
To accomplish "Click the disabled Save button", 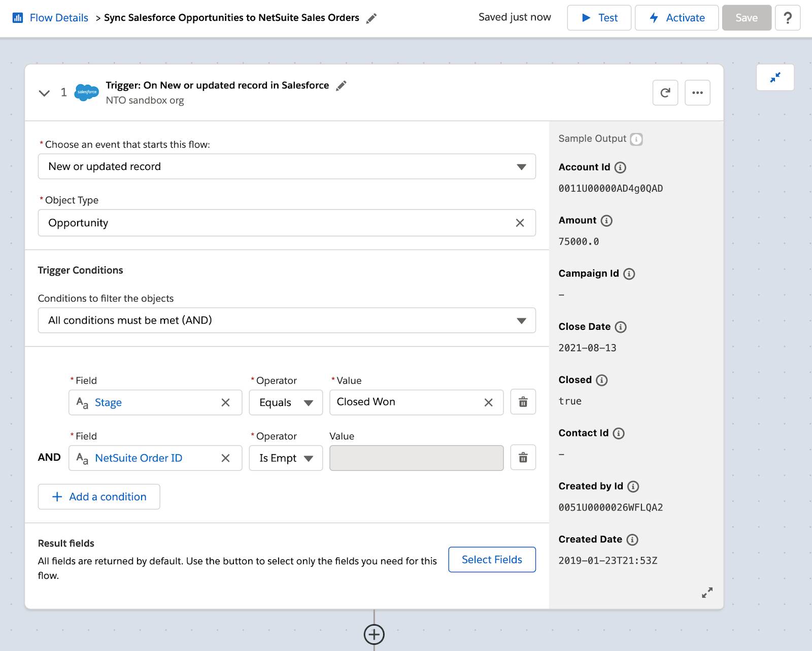I will click(x=747, y=18).
